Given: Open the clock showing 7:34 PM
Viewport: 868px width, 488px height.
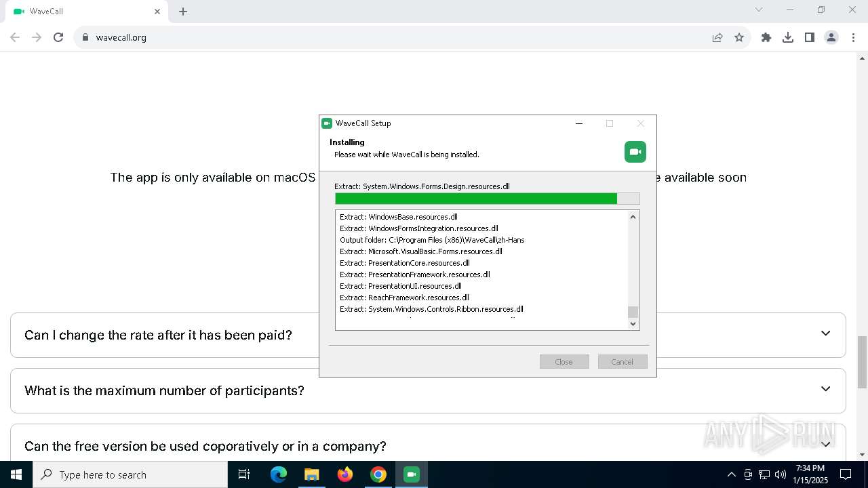Looking at the screenshot, I should 810,474.
